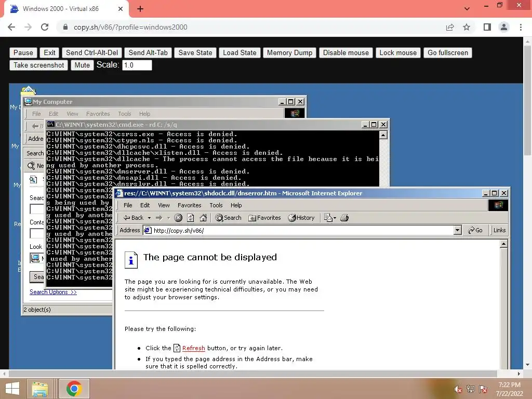The width and height of the screenshot is (532, 399).
Task: Go back in Chrome browser
Action: pos(11,27)
